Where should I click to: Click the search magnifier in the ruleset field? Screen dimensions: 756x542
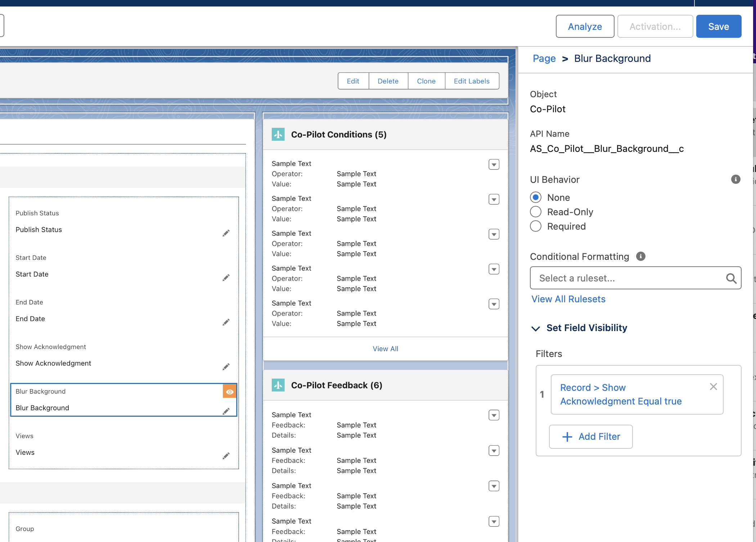[731, 278]
